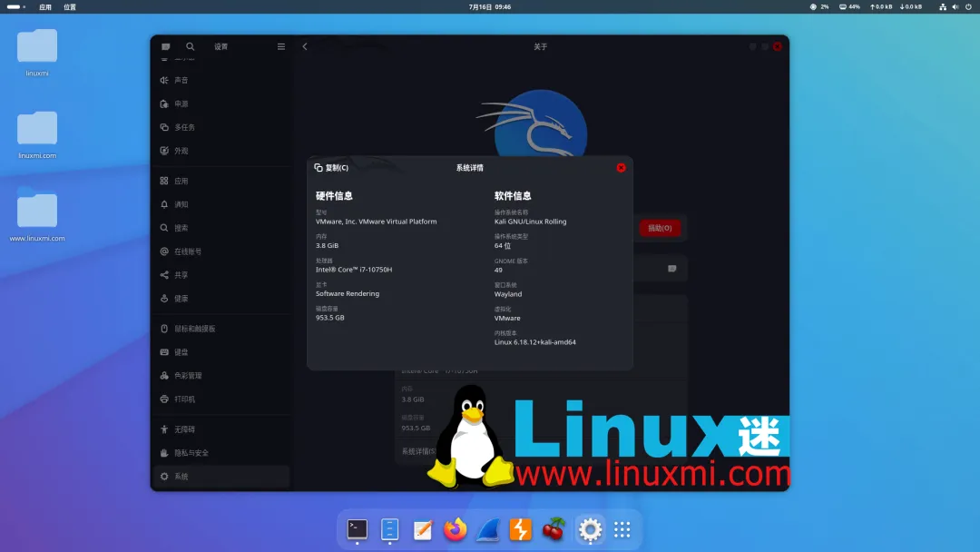Launch Firefox from the dock
The image size is (980, 552).
(x=455, y=529)
